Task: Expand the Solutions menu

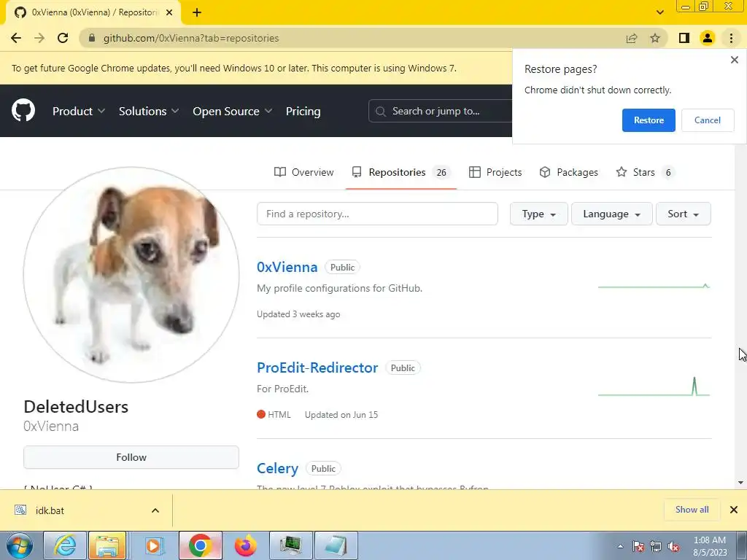Action: point(149,111)
